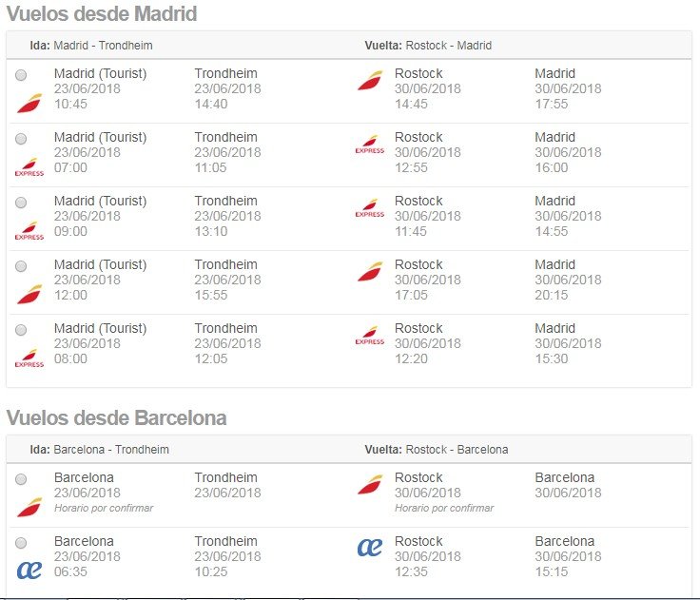This screenshot has width=700, height=600.
Task: Click the Vuelos desde Barcelona heading
Action: click(117, 417)
